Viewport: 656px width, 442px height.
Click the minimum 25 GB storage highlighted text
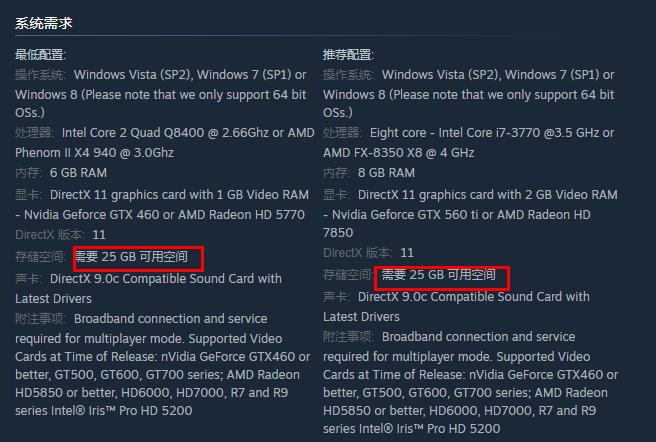131,256
